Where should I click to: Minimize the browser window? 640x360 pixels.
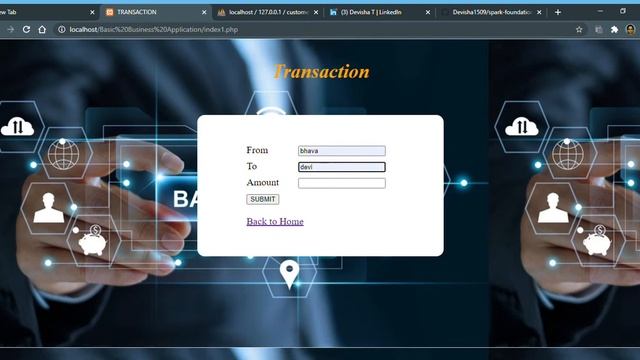tap(600, 11)
